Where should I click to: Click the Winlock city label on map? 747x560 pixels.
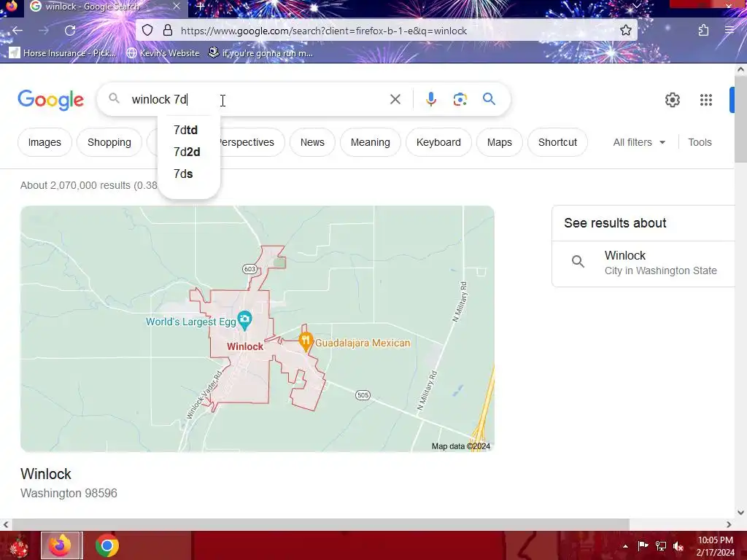(x=245, y=346)
